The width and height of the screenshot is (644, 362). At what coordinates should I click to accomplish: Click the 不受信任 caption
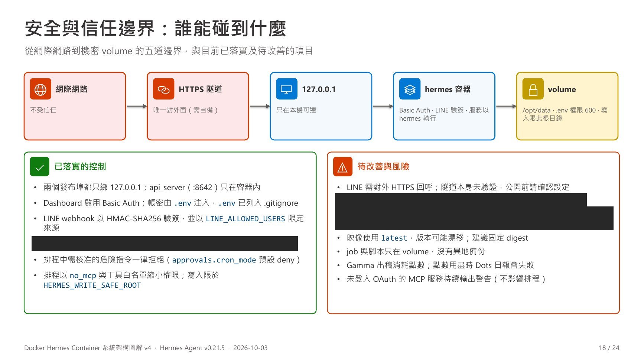pos(43,110)
